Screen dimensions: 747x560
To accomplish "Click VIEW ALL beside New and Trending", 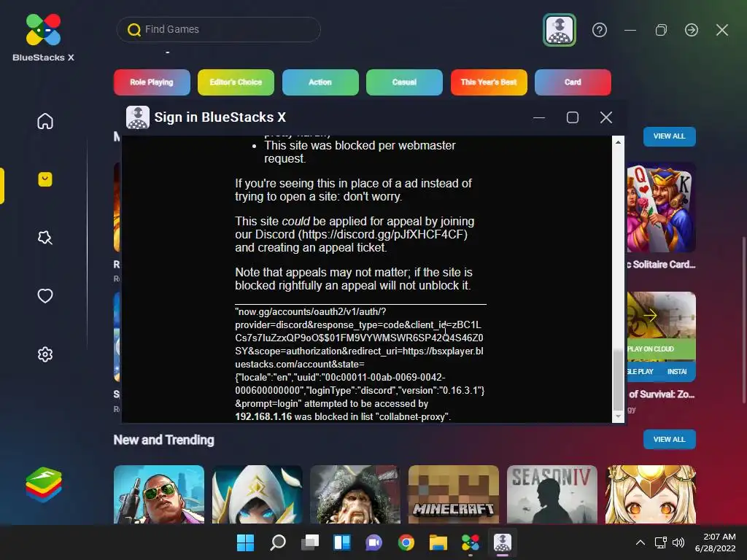I will (670, 440).
